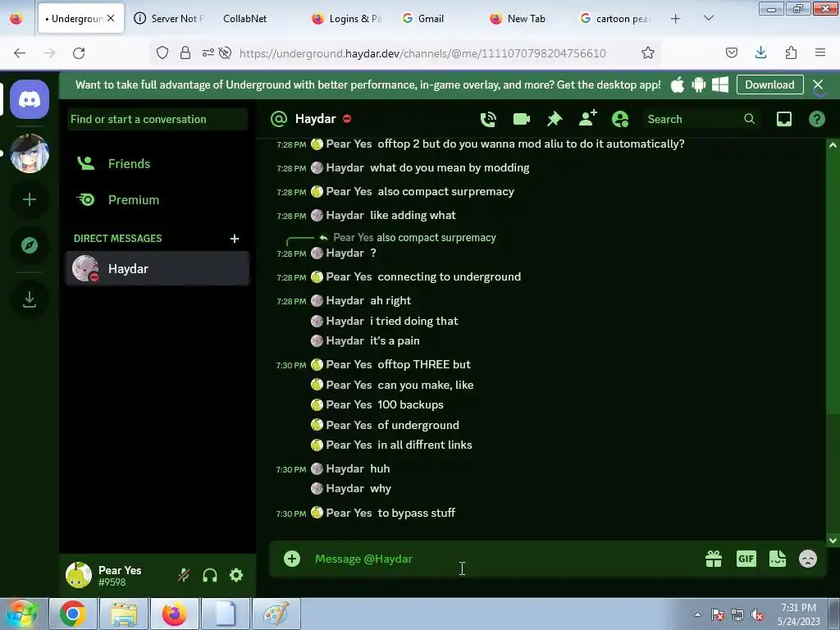This screenshot has height=630, width=840.
Task: Open the gift Nitro icon
Action: pos(714,559)
